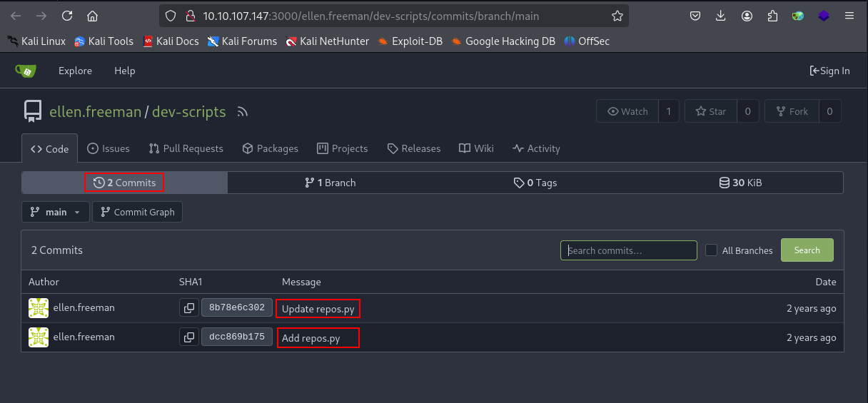This screenshot has width=868, height=403.
Task: Open the 2 Commits stat link
Action: [x=124, y=183]
